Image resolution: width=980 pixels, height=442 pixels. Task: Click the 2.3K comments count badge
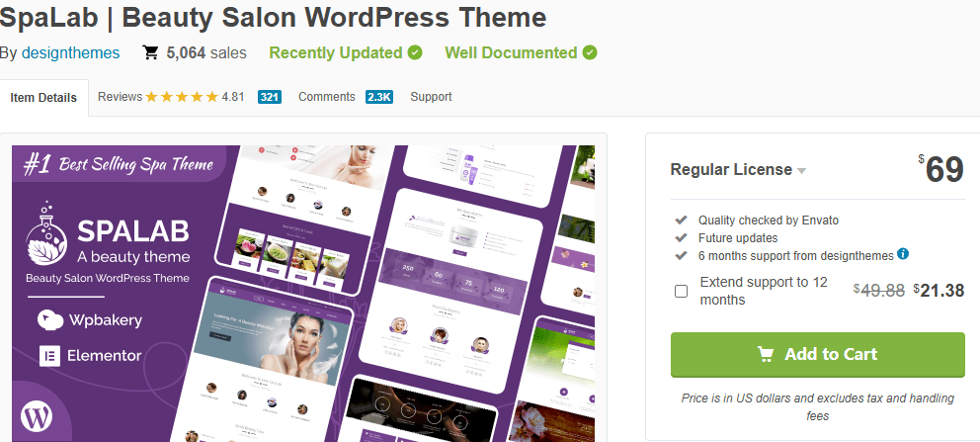pos(379,97)
